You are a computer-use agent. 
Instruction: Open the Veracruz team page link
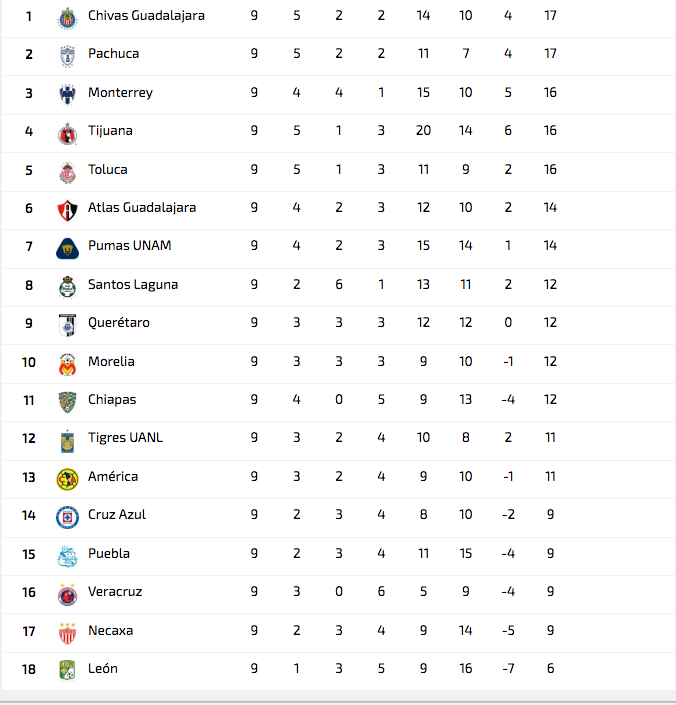click(115, 592)
